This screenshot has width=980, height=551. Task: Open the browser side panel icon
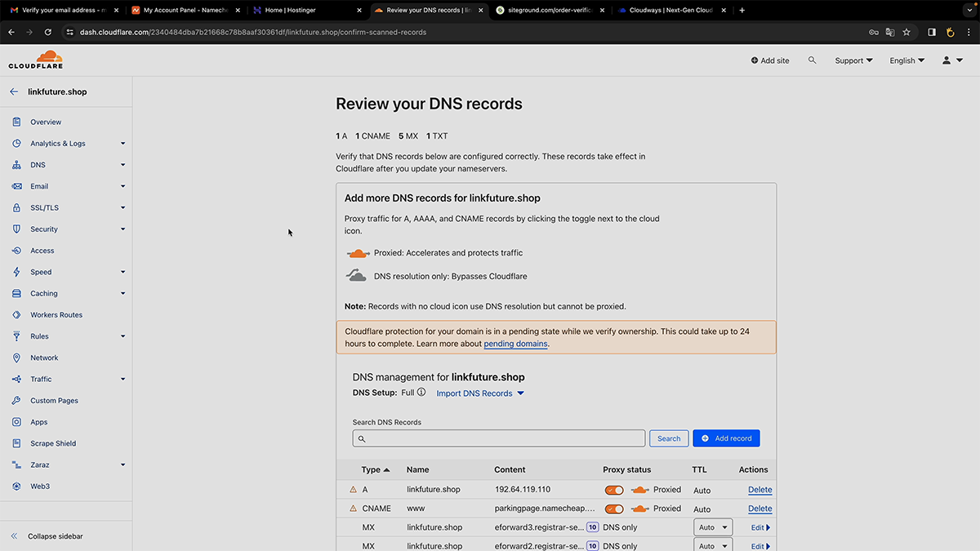click(932, 32)
